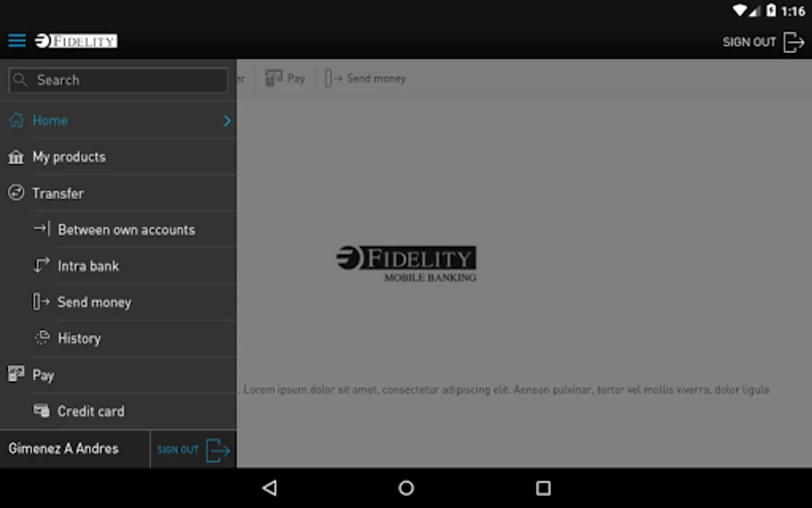Select Transfer menu item

coord(118,193)
